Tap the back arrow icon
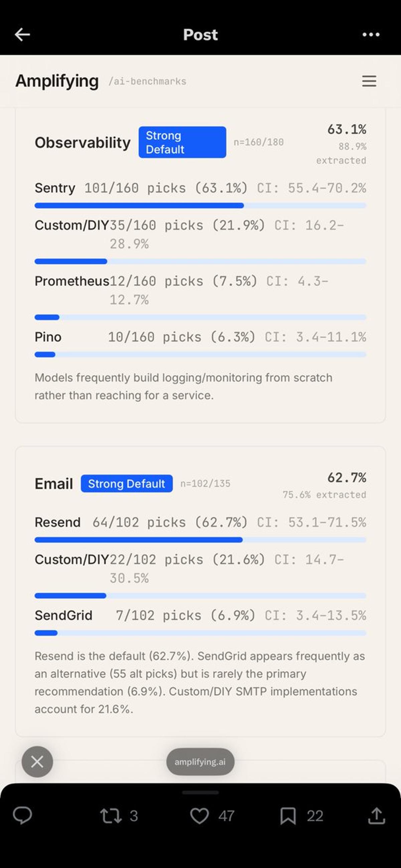The width and height of the screenshot is (401, 868). pyautogui.click(x=23, y=34)
